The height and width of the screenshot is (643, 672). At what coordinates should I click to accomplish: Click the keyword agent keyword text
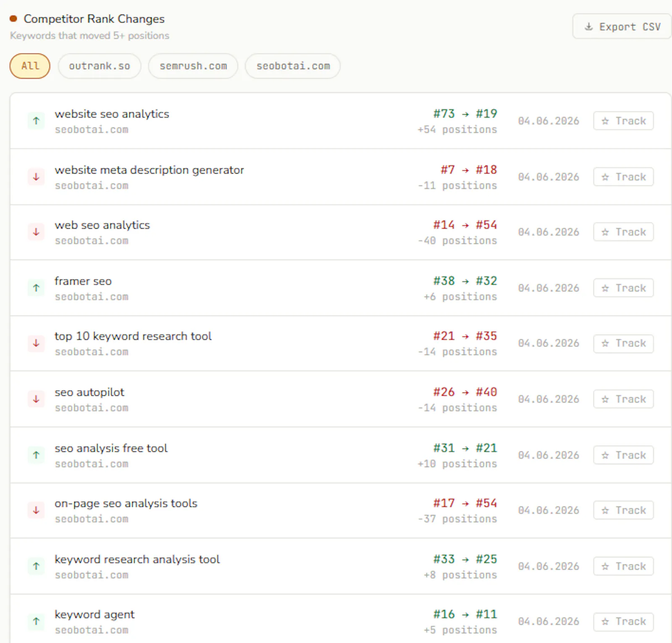94,615
